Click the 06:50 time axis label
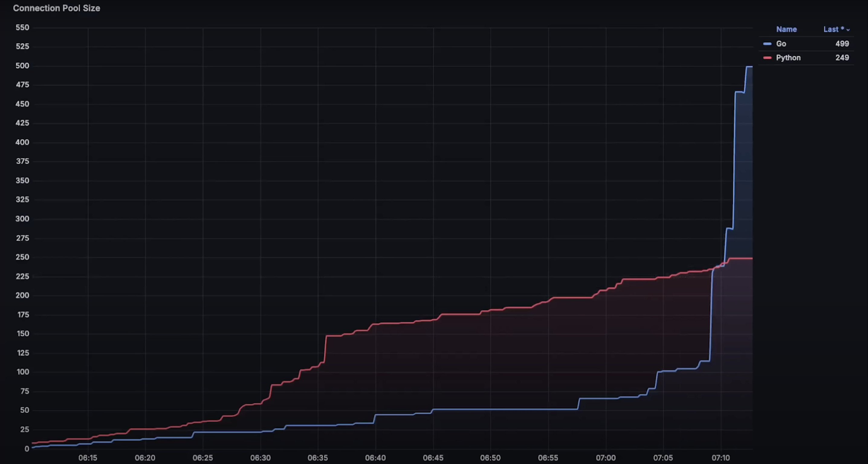The width and height of the screenshot is (868, 464). (x=490, y=458)
